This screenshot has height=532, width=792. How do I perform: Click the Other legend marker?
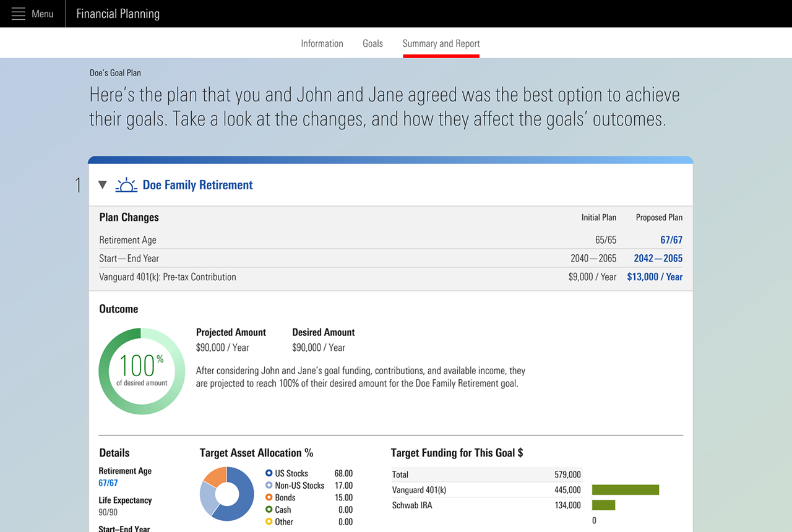(269, 521)
